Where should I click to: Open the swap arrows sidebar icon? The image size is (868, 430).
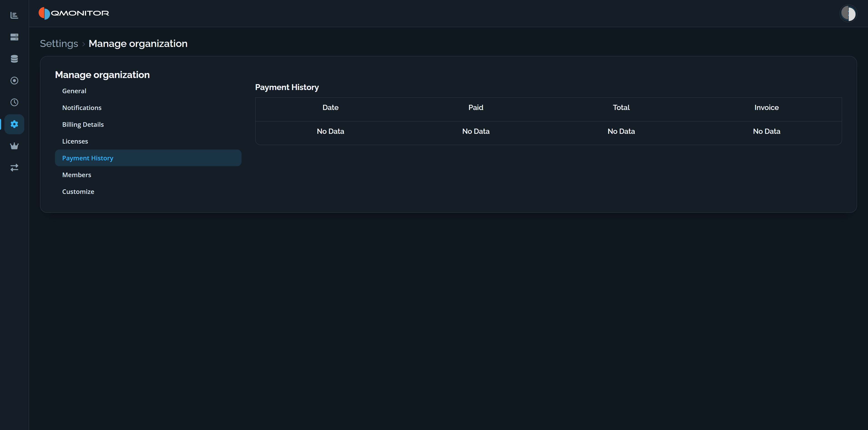(14, 168)
